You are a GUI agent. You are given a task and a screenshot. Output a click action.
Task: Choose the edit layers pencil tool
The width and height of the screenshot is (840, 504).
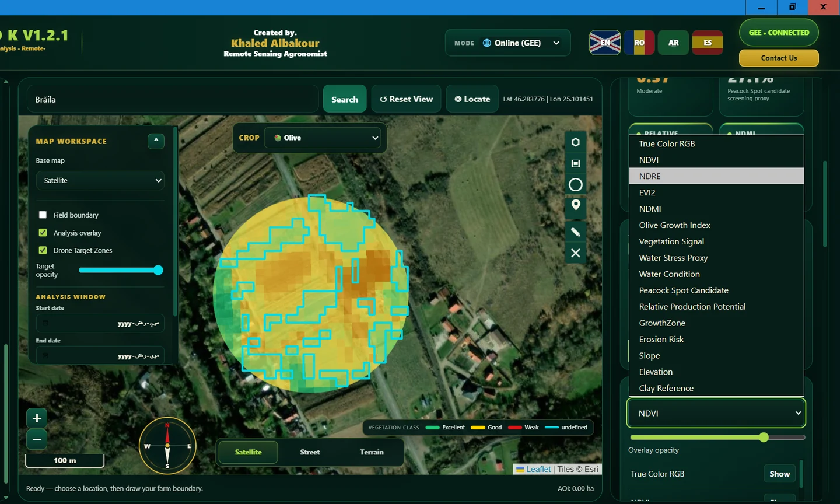(x=575, y=232)
